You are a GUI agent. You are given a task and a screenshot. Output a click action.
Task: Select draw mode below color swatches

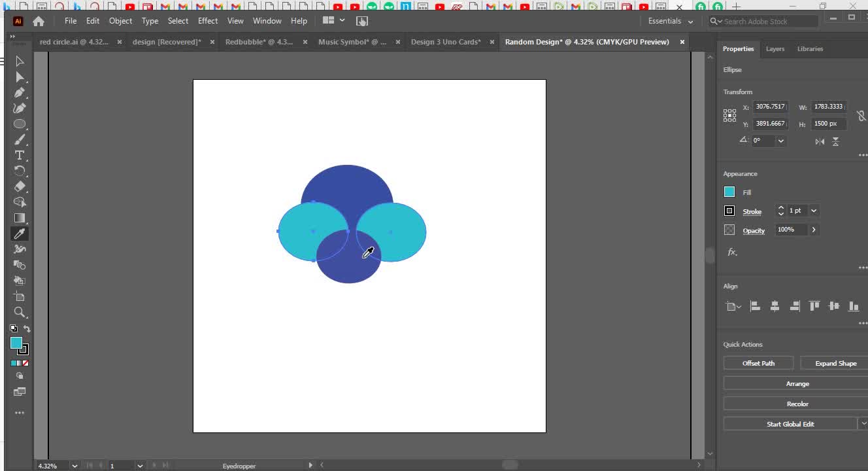pyautogui.click(x=20, y=376)
